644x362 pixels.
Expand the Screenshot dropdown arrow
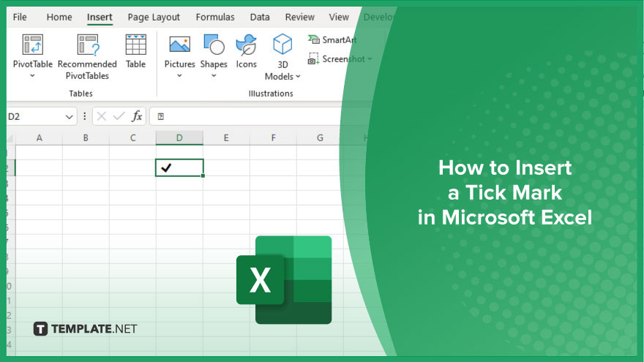pos(370,59)
